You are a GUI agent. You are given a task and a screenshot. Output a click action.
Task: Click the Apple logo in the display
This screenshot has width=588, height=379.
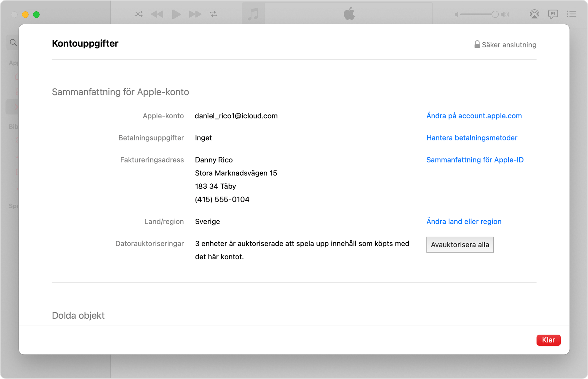pyautogui.click(x=349, y=14)
